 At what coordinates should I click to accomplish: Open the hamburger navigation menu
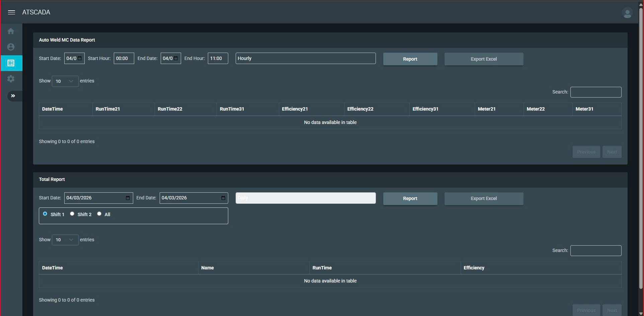(11, 12)
